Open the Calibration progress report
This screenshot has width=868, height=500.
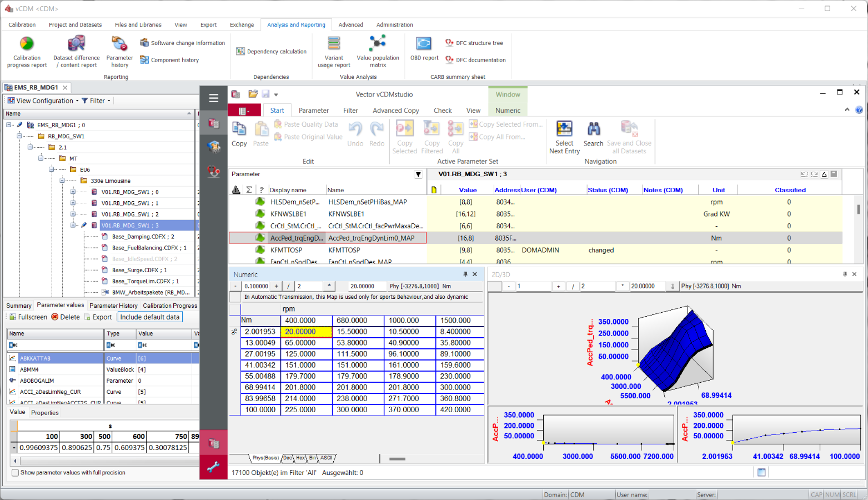point(27,52)
